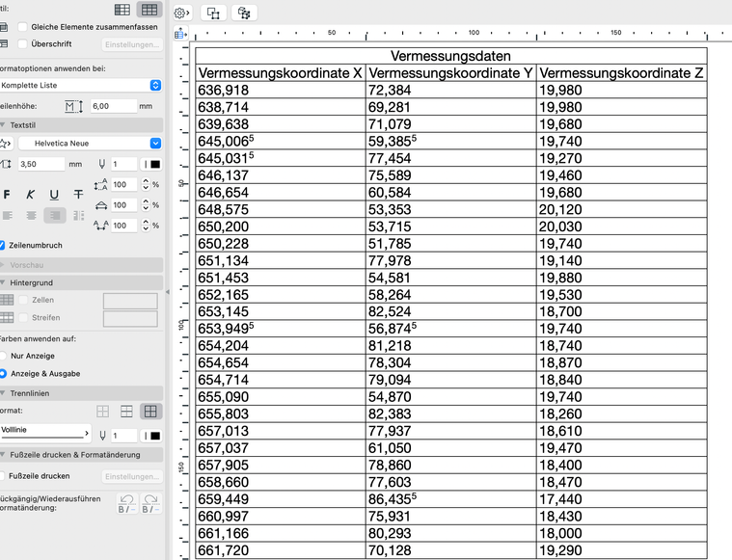Click the table icon at the ruler origin
The height and width of the screenshot is (560, 732).
[180, 34]
